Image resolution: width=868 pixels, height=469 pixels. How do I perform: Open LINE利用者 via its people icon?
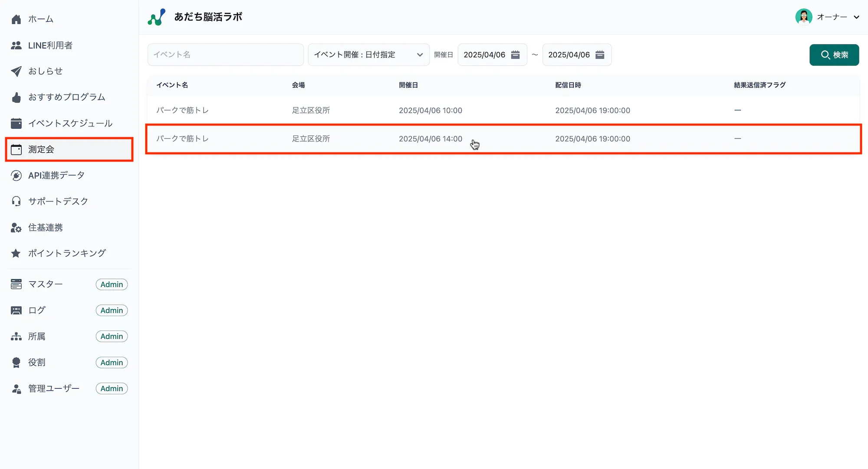point(16,45)
